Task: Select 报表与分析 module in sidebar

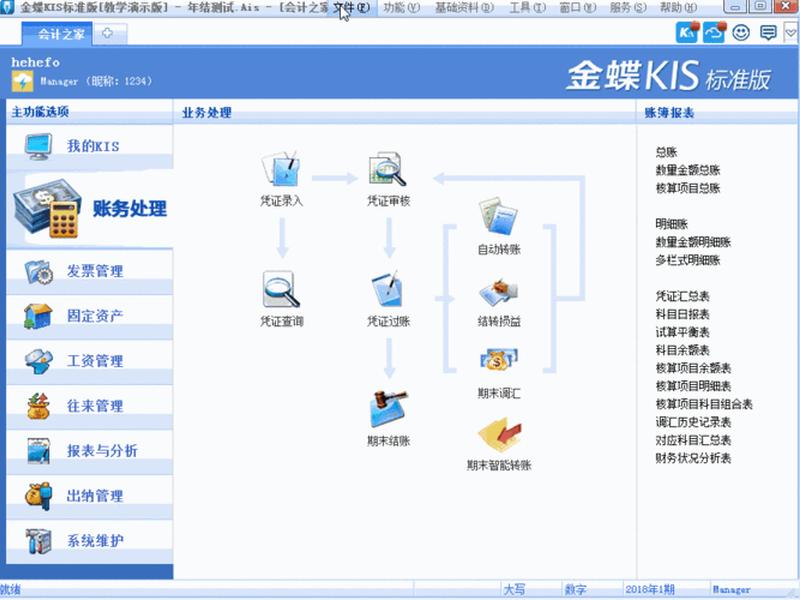Action: click(x=90, y=451)
